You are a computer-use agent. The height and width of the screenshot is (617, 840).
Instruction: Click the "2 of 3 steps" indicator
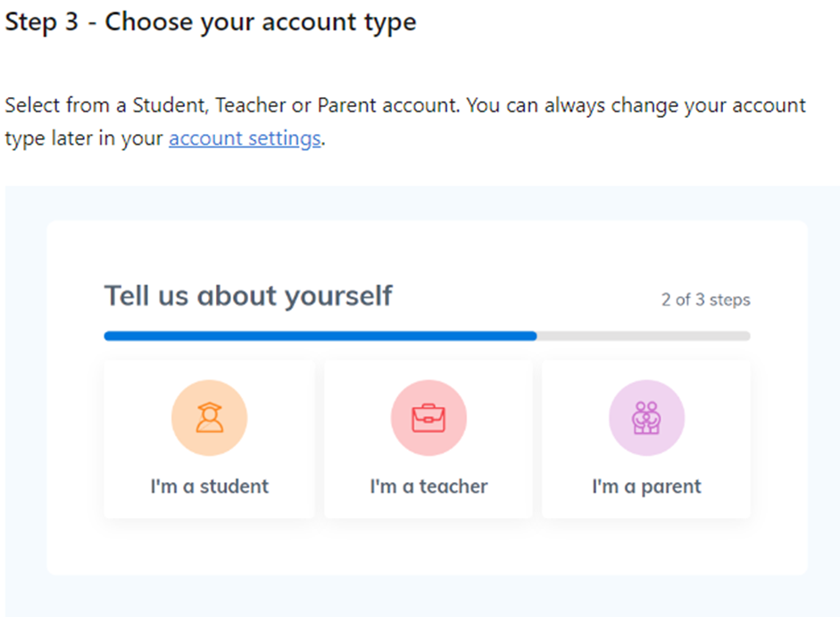click(x=705, y=300)
